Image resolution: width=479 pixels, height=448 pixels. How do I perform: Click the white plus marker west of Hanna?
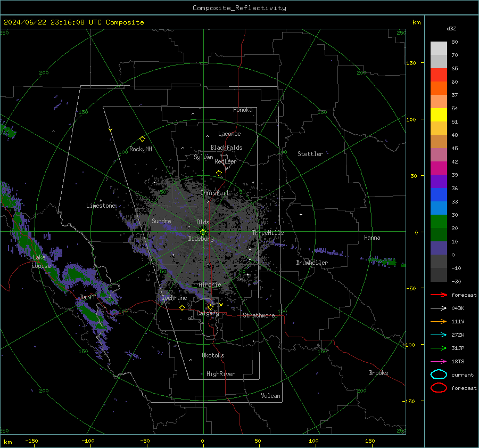click(x=301, y=214)
